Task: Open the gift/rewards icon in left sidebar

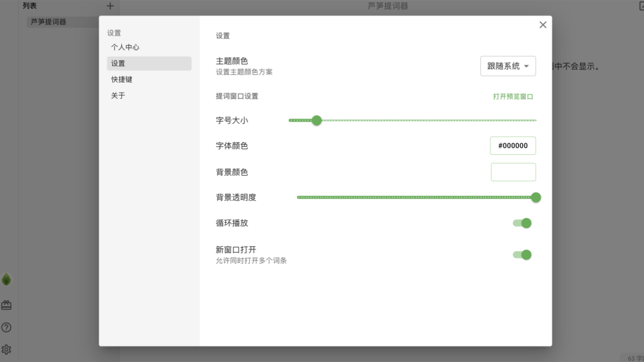Action: [x=7, y=305]
